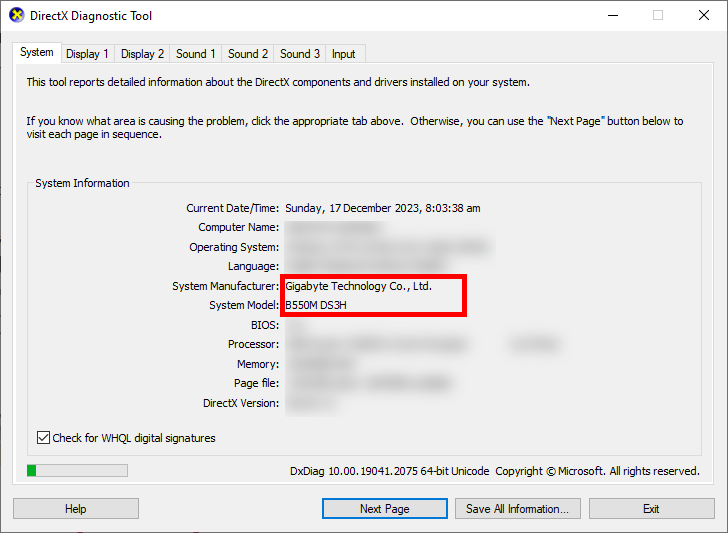Click the Computer Name label
The image size is (728, 533).
point(239,227)
